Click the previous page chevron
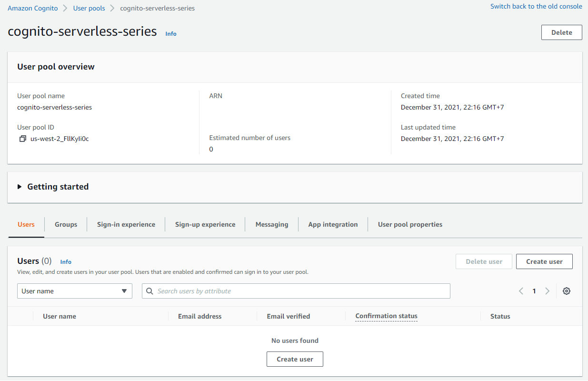The height and width of the screenshot is (381, 588). (x=521, y=291)
